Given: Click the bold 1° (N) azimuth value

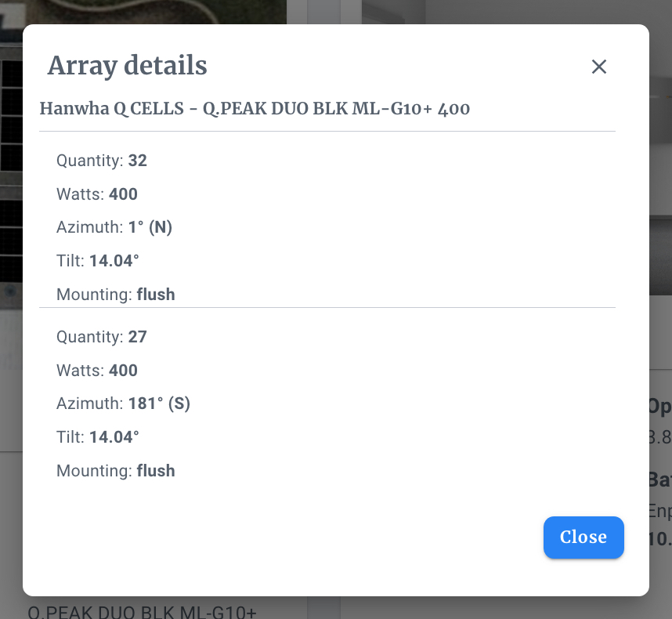Looking at the screenshot, I should click(x=150, y=227).
